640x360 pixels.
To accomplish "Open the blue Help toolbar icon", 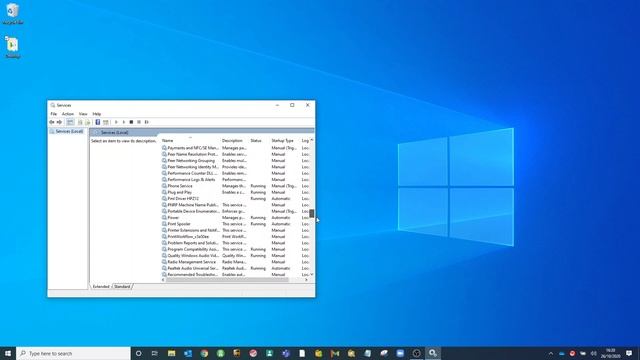I will (x=98, y=122).
